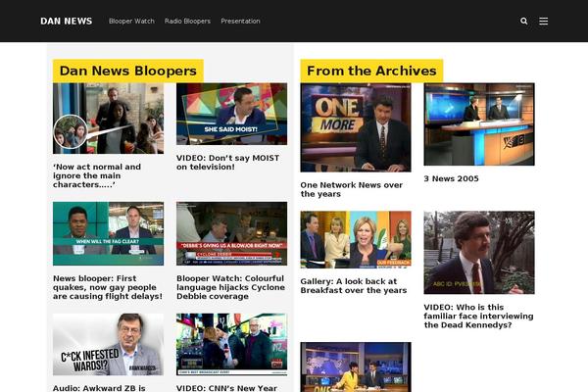Open the Dan News Bloopers section heading

click(x=128, y=71)
